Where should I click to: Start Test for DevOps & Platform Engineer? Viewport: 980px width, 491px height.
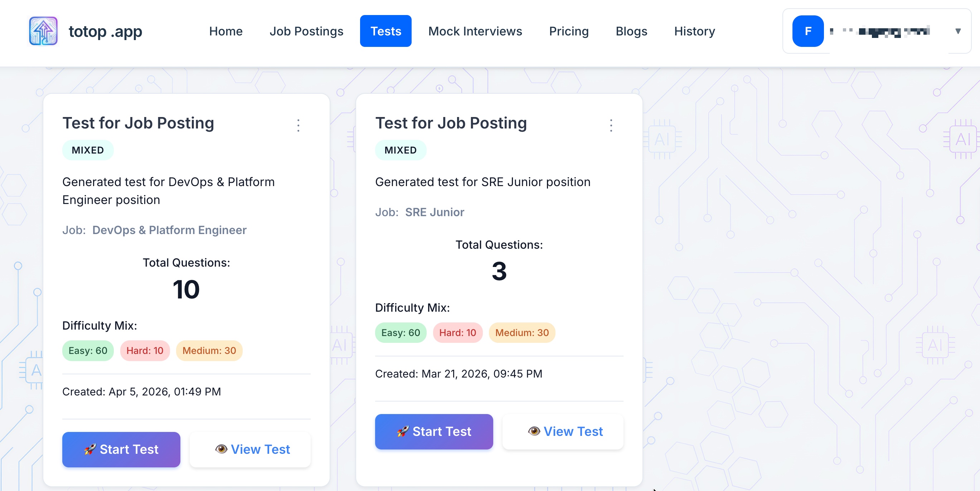[121, 449]
